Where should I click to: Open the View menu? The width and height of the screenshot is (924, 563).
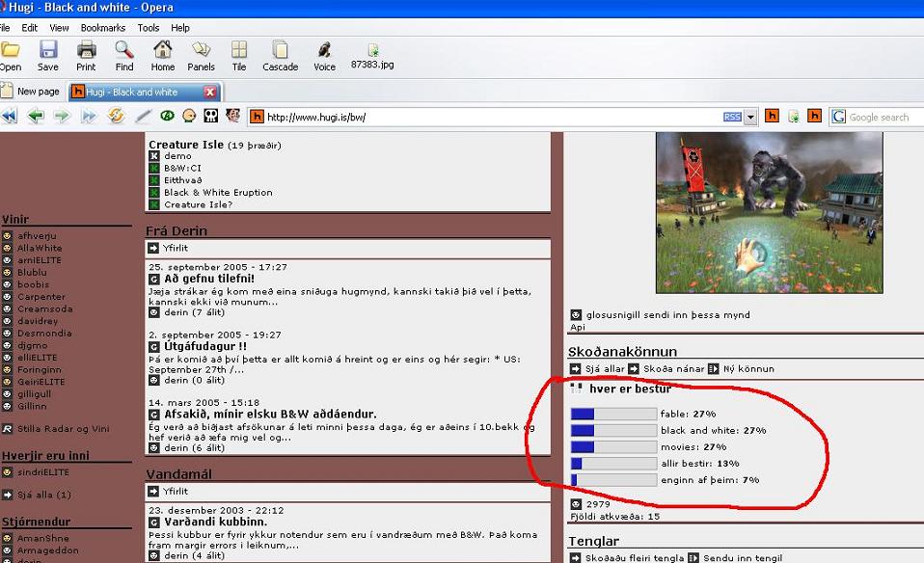pyautogui.click(x=59, y=28)
